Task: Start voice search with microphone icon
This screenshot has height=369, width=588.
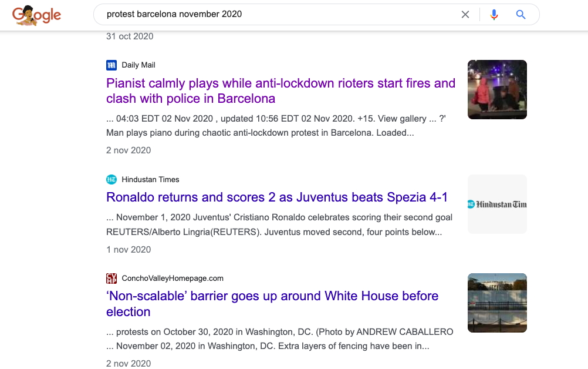Action: pyautogui.click(x=494, y=15)
